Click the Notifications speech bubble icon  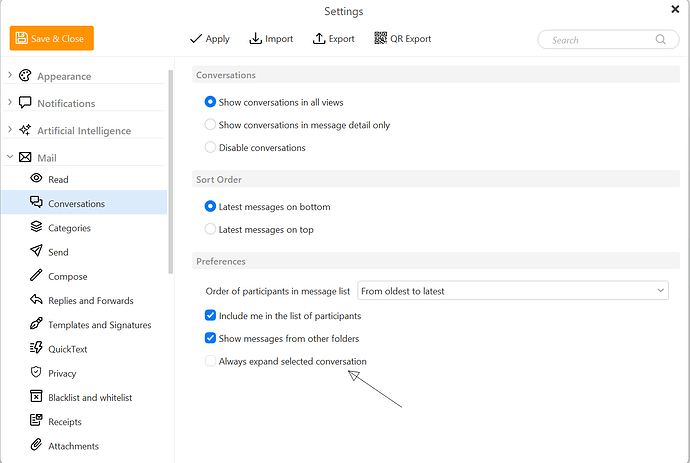click(25, 103)
